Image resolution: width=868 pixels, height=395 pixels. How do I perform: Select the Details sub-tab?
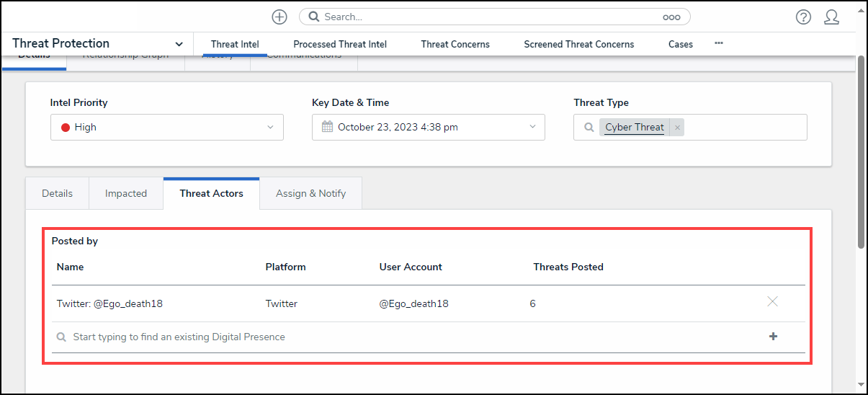pos(57,193)
